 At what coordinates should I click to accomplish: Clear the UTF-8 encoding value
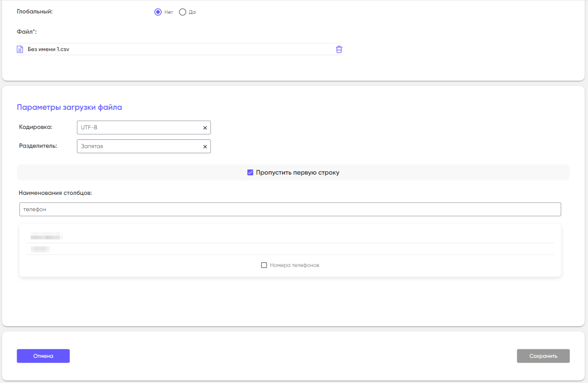tap(205, 128)
